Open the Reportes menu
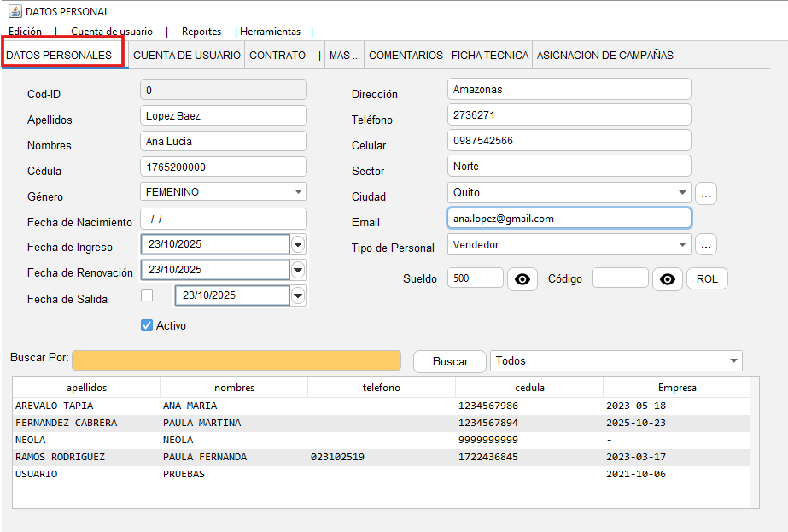The width and height of the screenshot is (788, 532). [201, 32]
